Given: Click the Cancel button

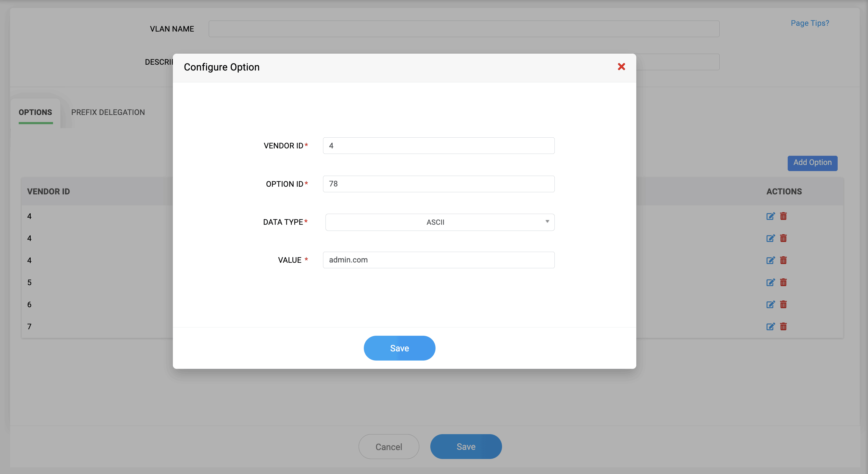Looking at the screenshot, I should click(x=389, y=447).
